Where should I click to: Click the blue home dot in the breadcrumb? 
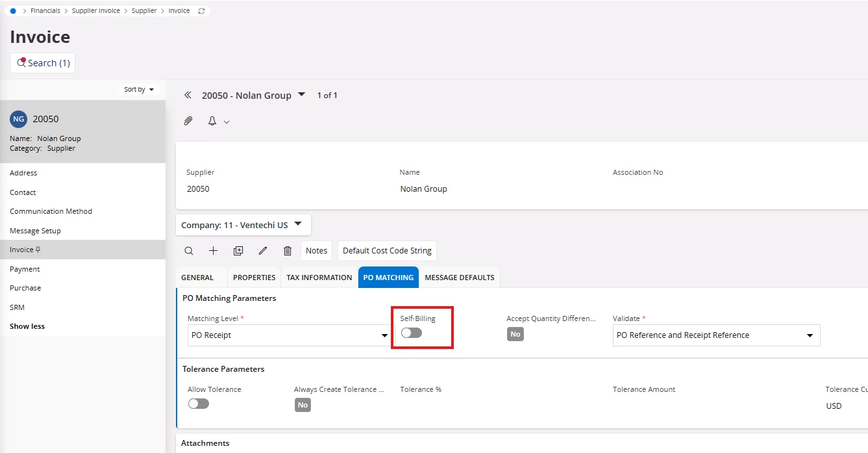(x=13, y=11)
